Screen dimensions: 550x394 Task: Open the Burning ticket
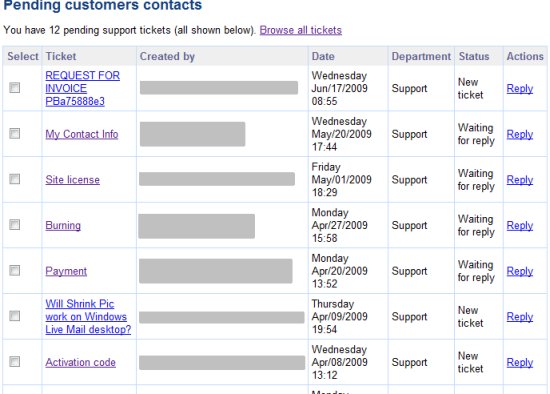tap(63, 225)
